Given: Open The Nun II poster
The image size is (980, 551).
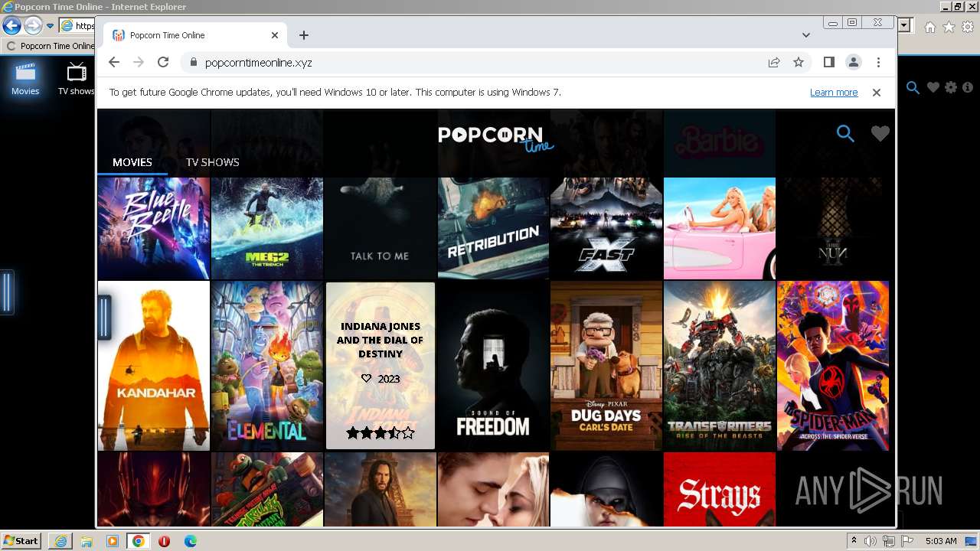Looking at the screenshot, I should point(833,228).
